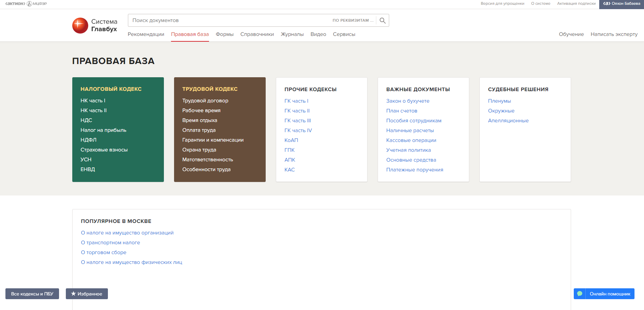Open the Пленумы court decisions link
644x310 pixels.
click(499, 101)
